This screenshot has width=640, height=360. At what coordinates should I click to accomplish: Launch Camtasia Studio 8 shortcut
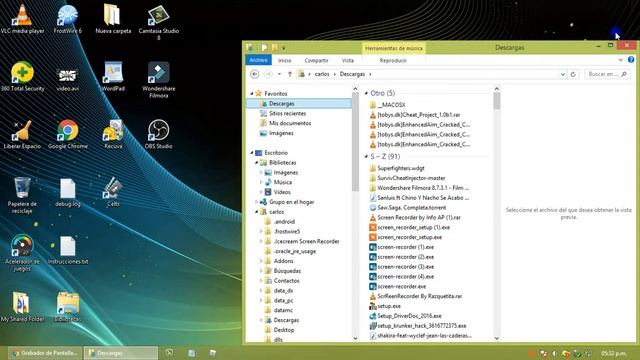(158, 22)
